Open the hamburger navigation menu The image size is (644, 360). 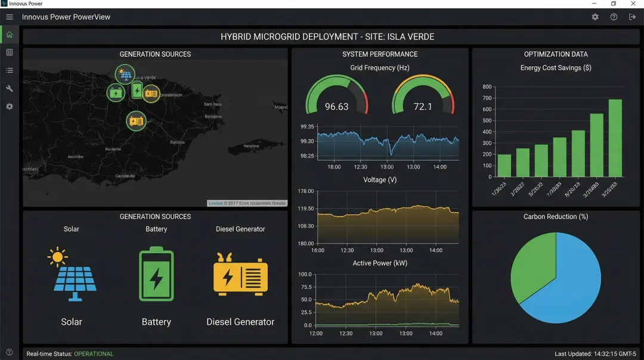[x=10, y=17]
